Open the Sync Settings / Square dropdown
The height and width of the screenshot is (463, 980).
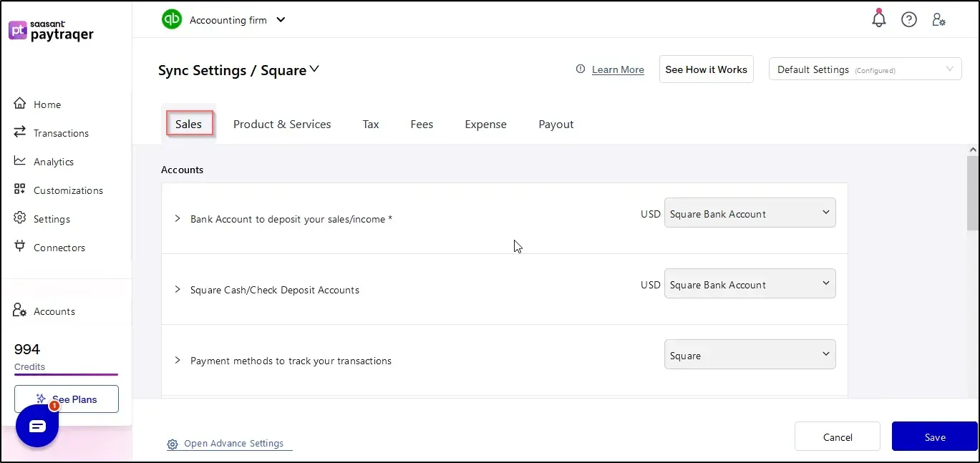click(x=239, y=70)
